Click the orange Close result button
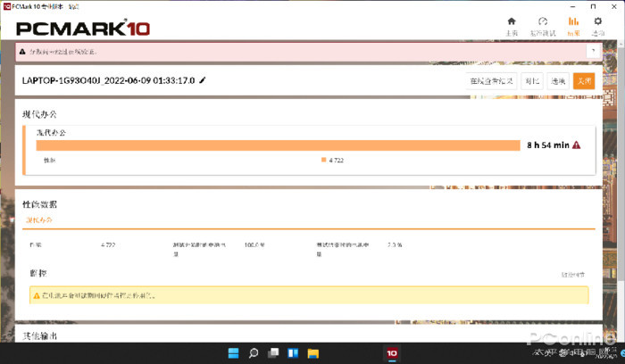 point(584,80)
